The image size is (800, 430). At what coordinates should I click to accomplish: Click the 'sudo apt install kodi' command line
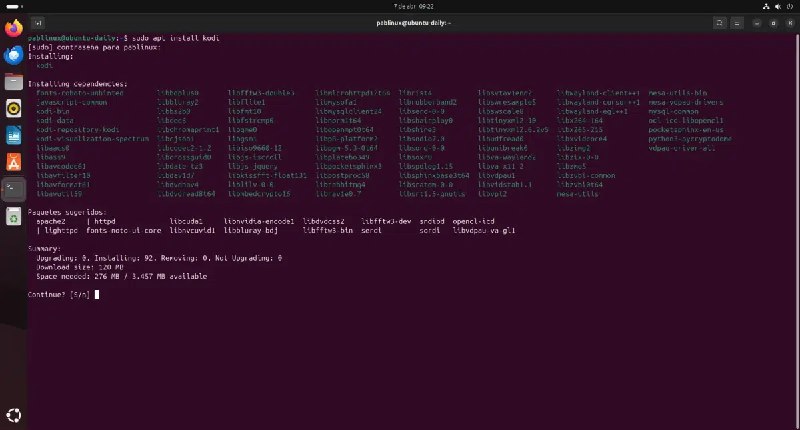176,38
